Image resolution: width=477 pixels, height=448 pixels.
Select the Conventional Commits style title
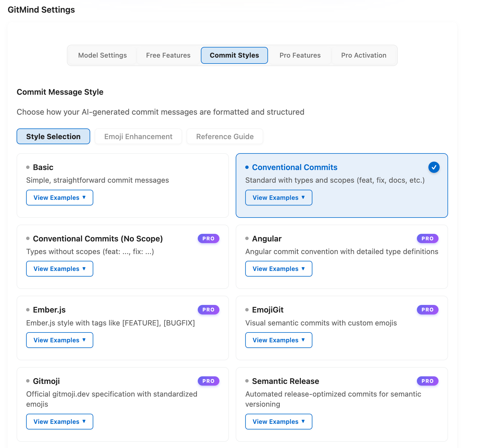coord(295,167)
